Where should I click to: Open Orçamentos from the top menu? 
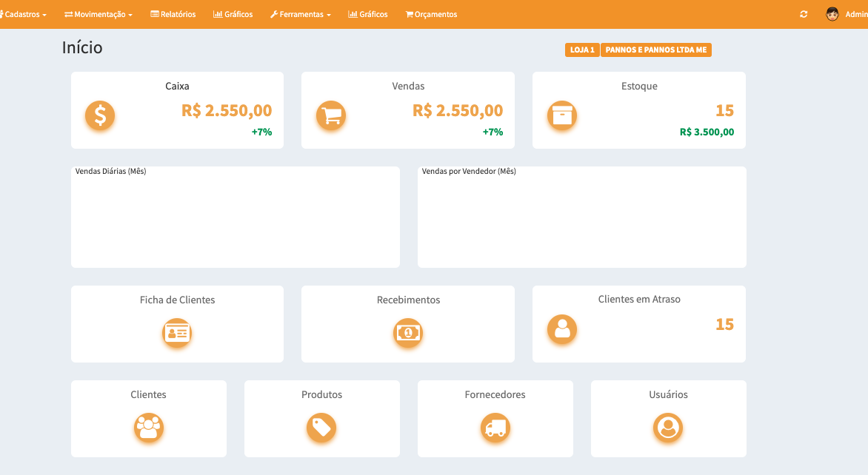tap(431, 14)
